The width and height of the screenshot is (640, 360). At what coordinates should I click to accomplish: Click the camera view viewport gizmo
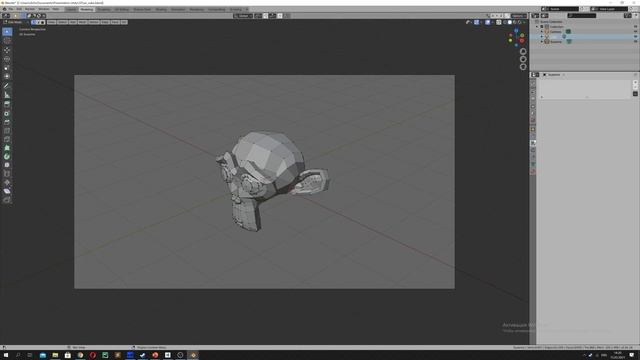[x=523, y=67]
